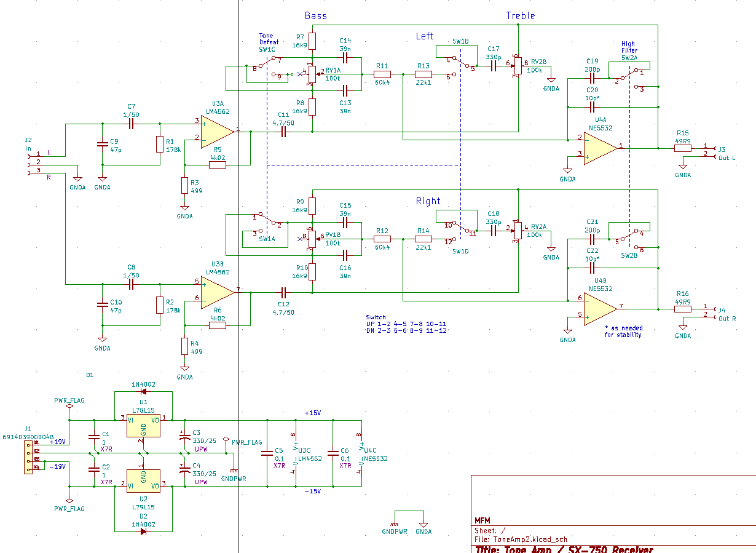Select capacitor C11 4.7/50
Viewport: 756px width, 553px height.
[284, 131]
